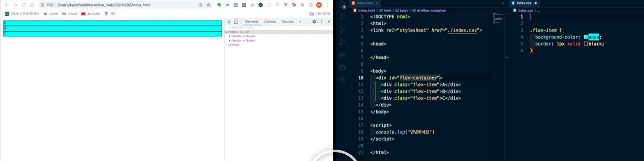This screenshot has height=161, width=644.
Task: Click the dark circle checkmark extension icon
Action: click(x=261, y=5)
